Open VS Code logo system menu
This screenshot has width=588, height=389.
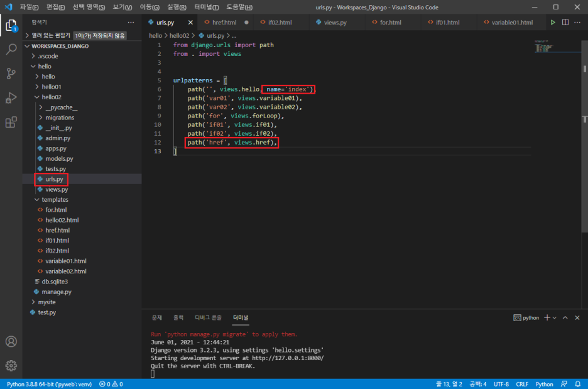[8, 7]
